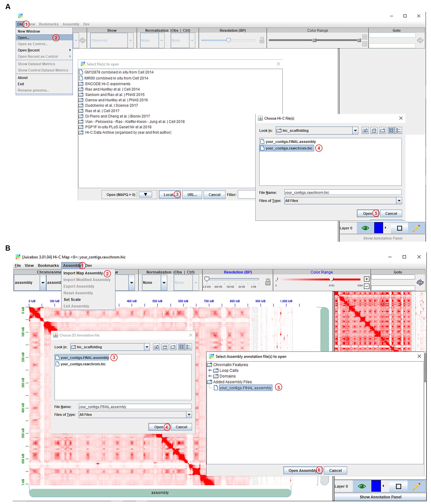This screenshot has width=431, height=504.
Task: Toggle Layer 0 visibility eye in panel A
Action: click(365, 228)
